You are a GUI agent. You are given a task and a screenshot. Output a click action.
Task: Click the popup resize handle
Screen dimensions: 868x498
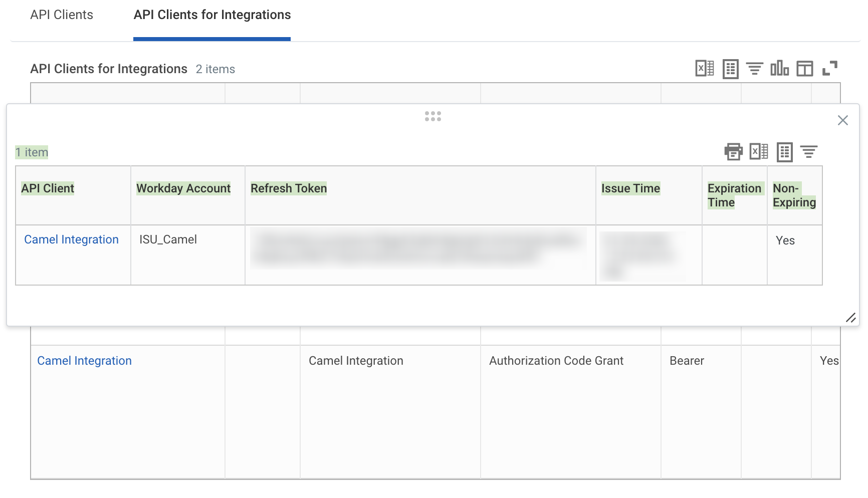pos(851,318)
